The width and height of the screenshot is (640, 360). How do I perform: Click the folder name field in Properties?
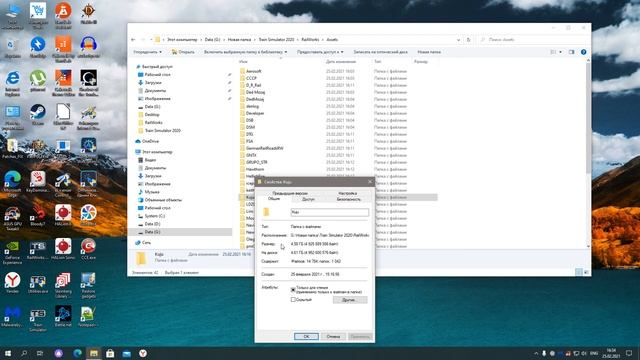click(329, 212)
